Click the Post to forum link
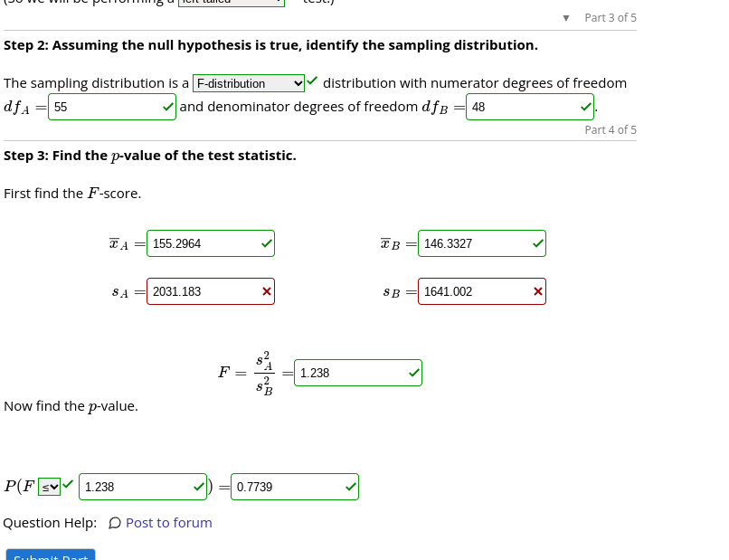The image size is (729, 560). (x=169, y=523)
